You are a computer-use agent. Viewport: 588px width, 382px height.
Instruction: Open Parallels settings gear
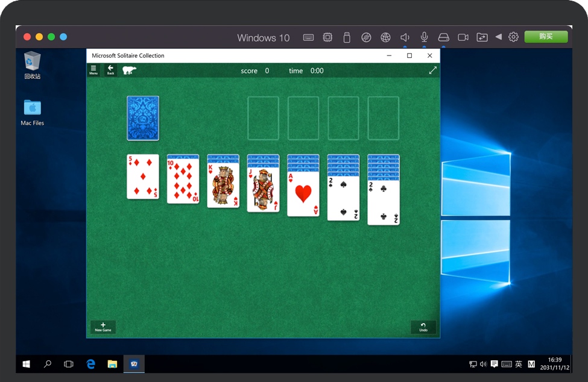pyautogui.click(x=513, y=37)
